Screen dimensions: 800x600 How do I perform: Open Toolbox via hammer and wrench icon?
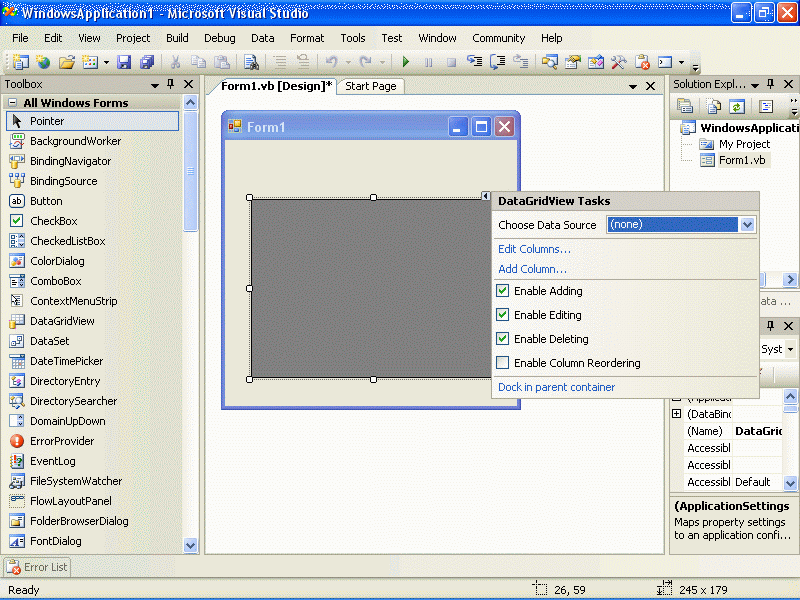coord(618,62)
